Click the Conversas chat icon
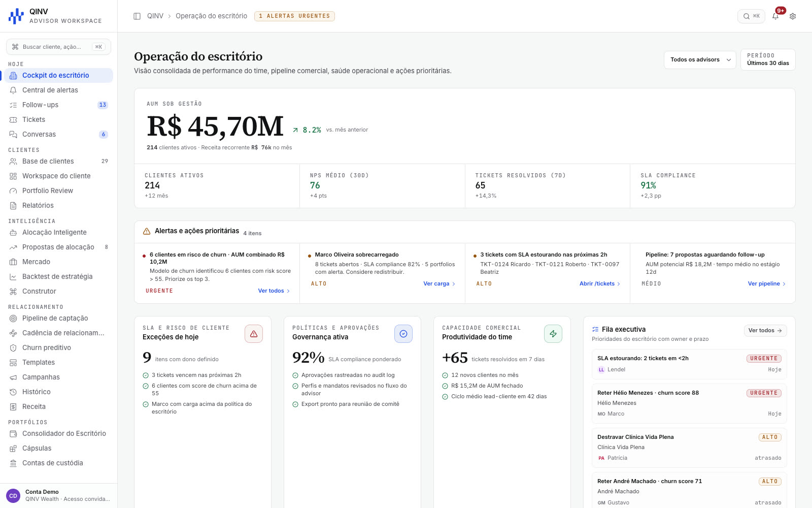 [x=13, y=135]
